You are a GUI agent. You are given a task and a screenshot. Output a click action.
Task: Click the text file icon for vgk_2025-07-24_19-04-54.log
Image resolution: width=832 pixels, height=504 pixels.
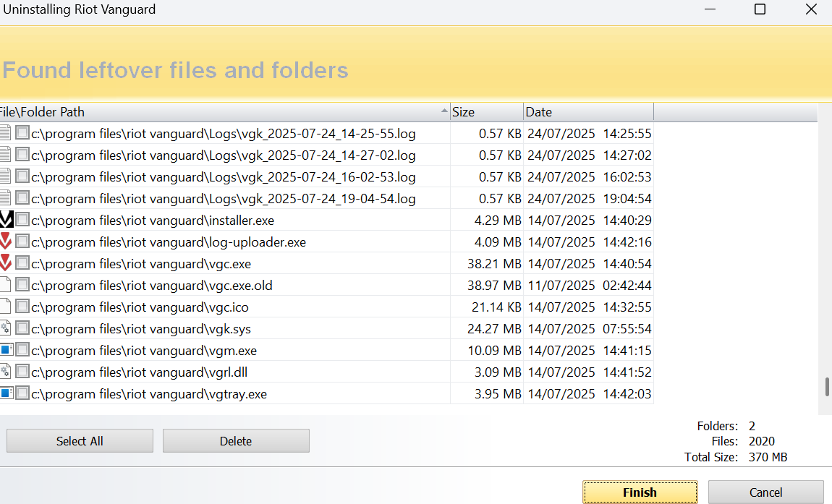pos(5,198)
